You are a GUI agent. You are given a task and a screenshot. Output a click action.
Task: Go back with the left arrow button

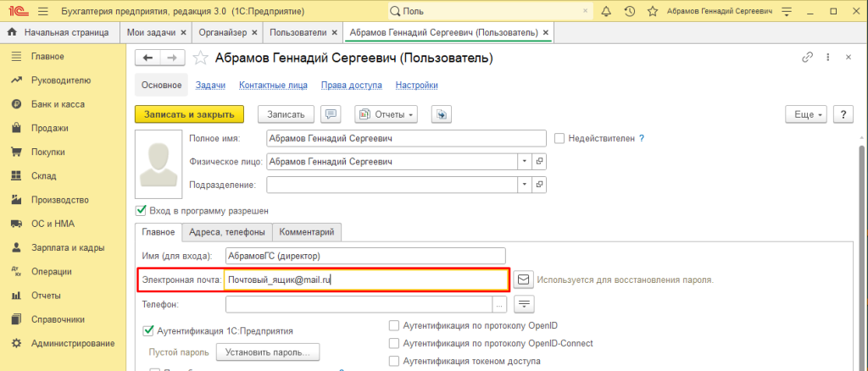[147, 58]
